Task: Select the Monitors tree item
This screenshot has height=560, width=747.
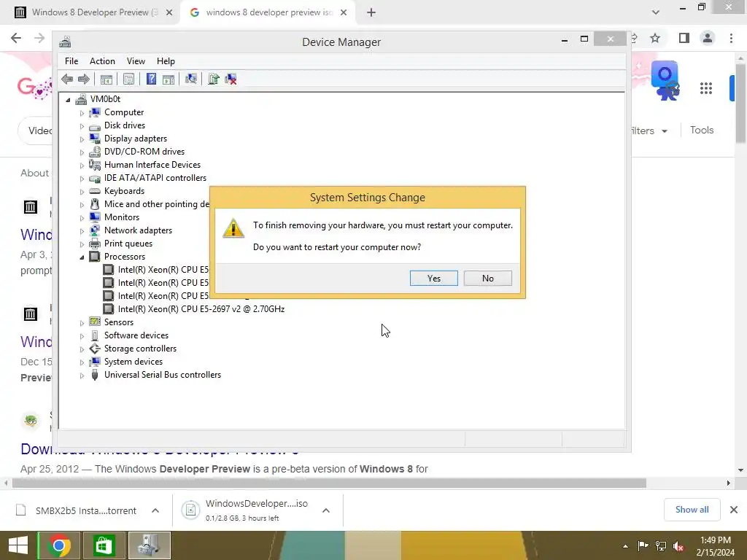Action: (x=122, y=217)
